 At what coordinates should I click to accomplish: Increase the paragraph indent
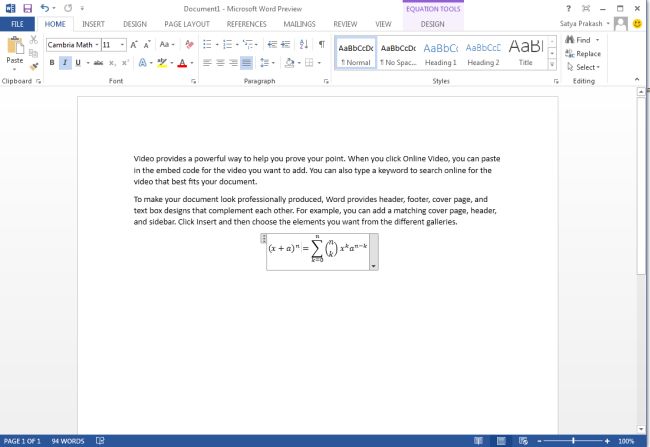[x=285, y=44]
